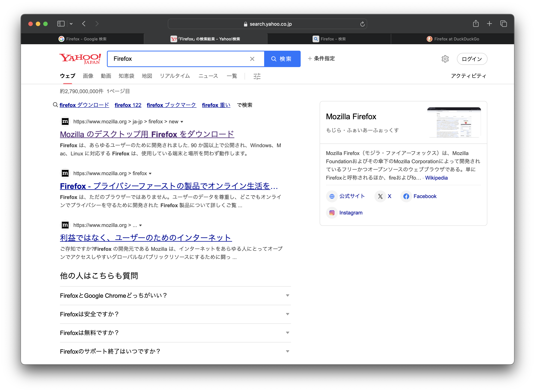Image resolution: width=535 pixels, height=392 pixels.
Task: Click the Mozilla Firefox Wikipedia thumbnail
Action: click(454, 122)
